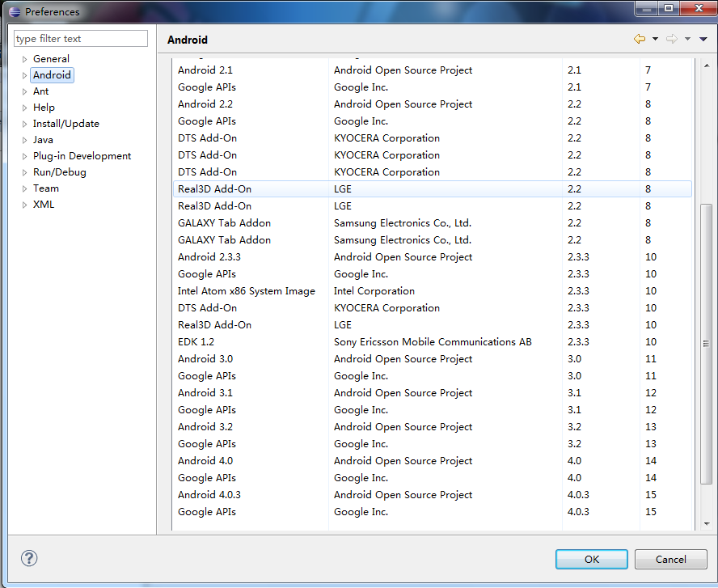Click the scrollbar up arrow
Image resolution: width=718 pixels, height=588 pixels.
coord(707,66)
